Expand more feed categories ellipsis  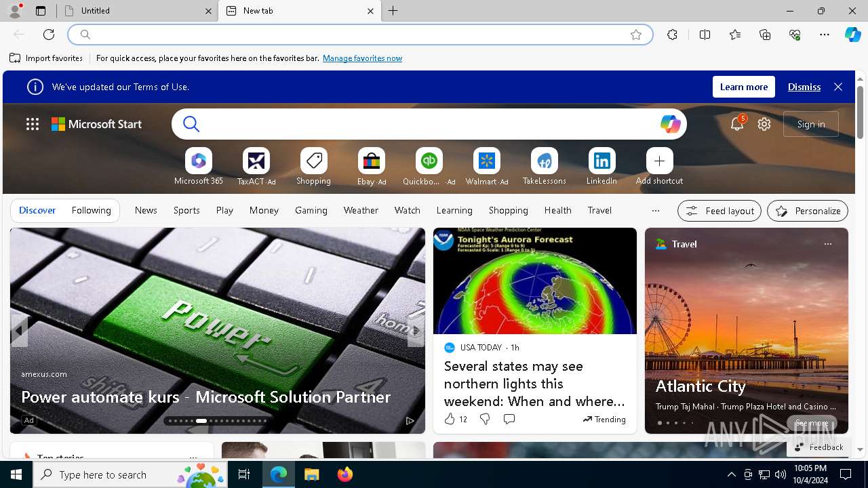tap(655, 211)
